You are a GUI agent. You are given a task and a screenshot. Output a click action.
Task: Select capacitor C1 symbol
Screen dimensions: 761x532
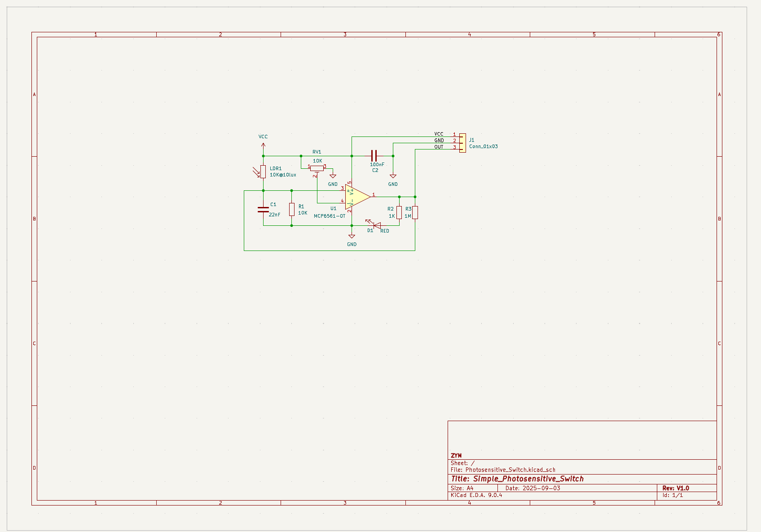[263, 209]
